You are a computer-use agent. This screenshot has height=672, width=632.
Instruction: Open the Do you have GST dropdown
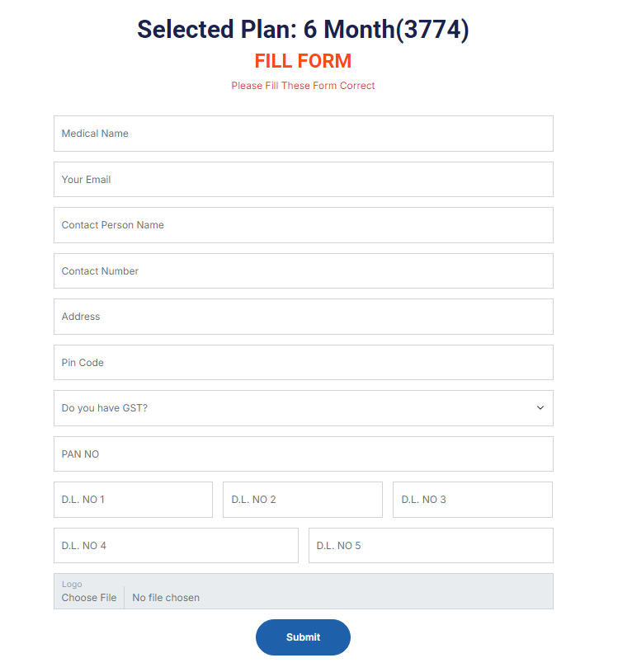[303, 408]
